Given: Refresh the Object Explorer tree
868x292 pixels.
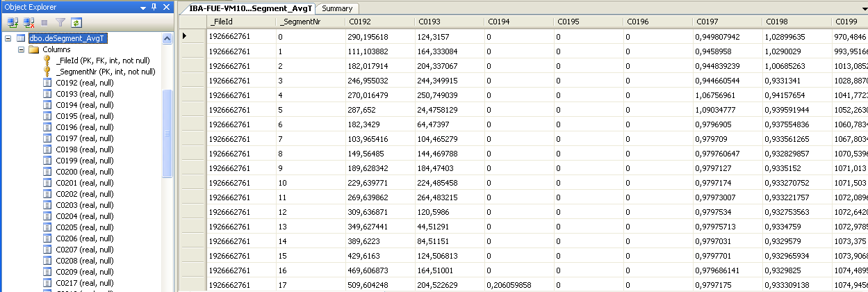Looking at the screenshot, I should (x=76, y=22).
